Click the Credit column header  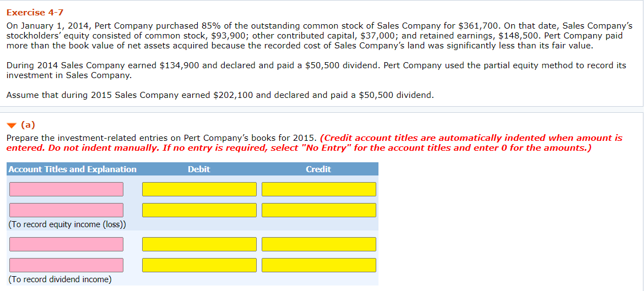[x=318, y=169]
